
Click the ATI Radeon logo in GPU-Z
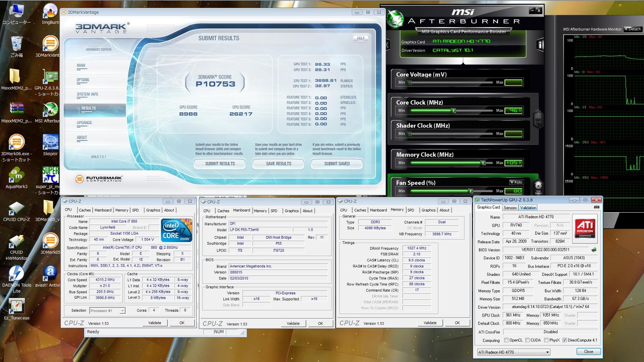585,228
